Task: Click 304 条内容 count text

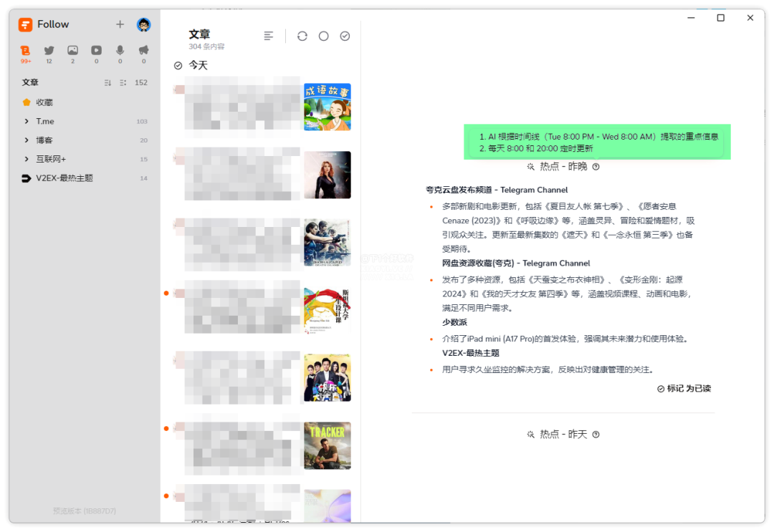Action: 206,47
